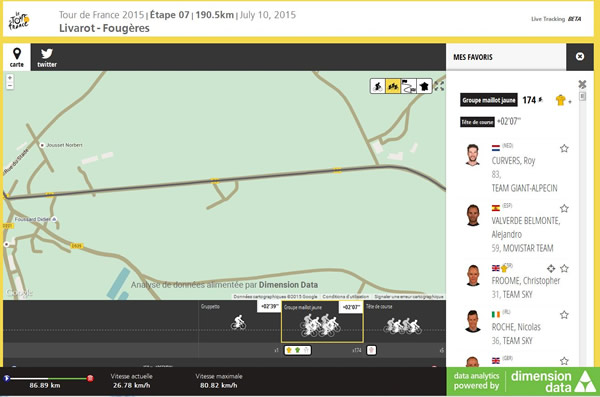Click the +02'39'' gap label
This screenshot has width=600, height=397.
(269, 307)
